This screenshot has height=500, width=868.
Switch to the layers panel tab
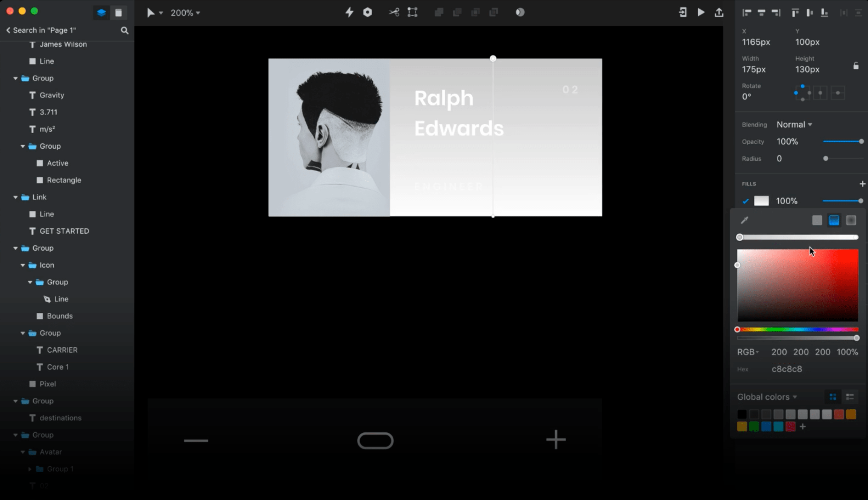(x=101, y=13)
